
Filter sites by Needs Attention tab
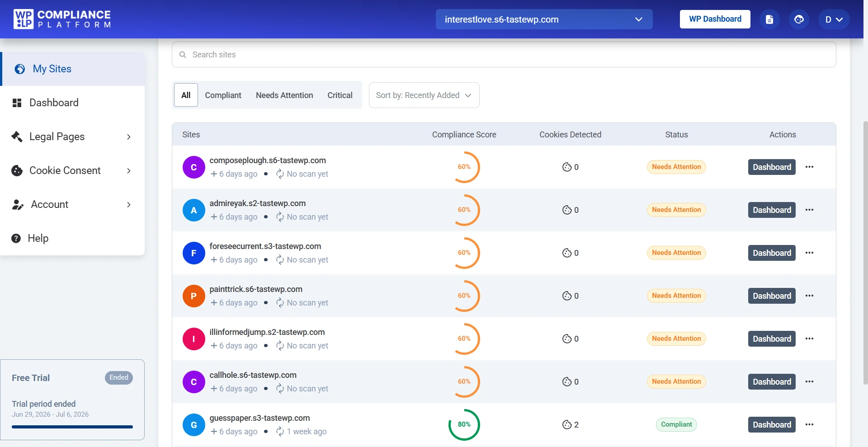284,95
